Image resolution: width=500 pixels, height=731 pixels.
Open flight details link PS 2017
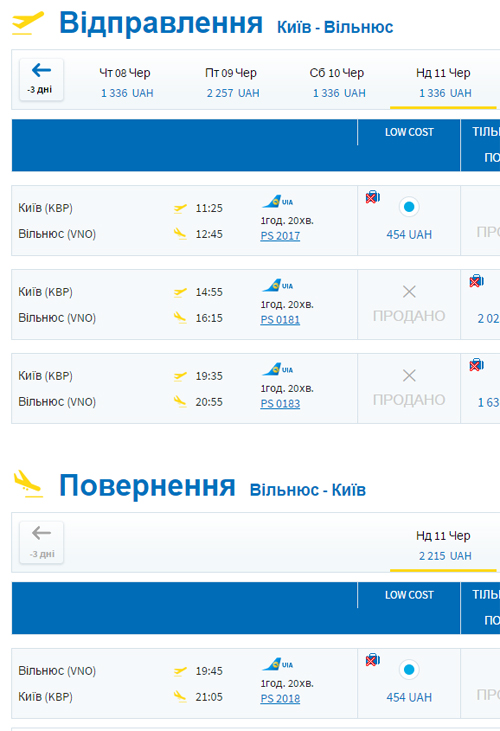pos(280,236)
